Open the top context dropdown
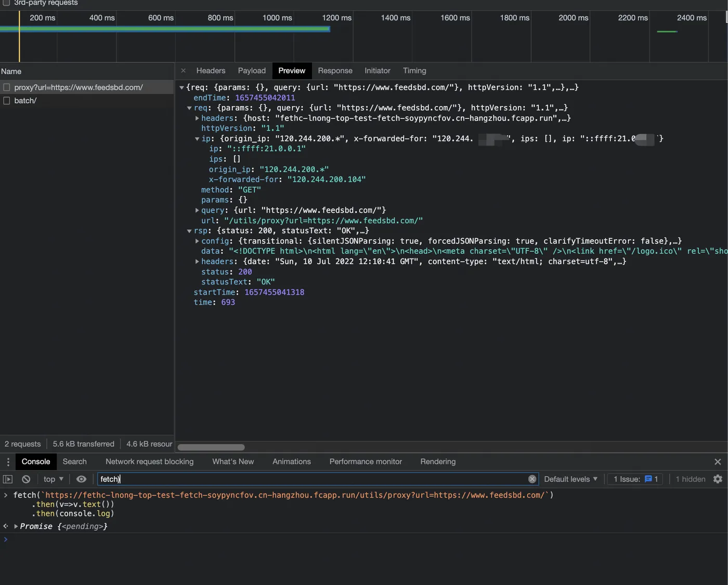Image resolution: width=728 pixels, height=585 pixels. click(54, 479)
